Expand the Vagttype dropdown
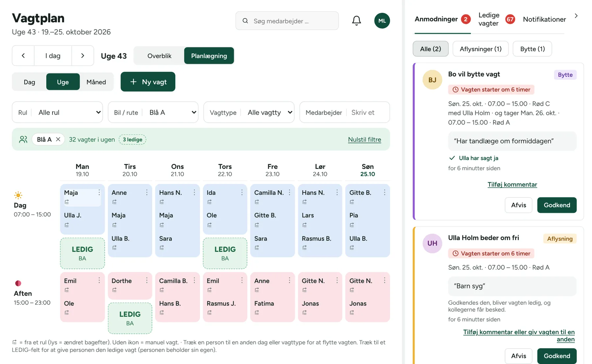592x364 pixels. tap(249, 112)
